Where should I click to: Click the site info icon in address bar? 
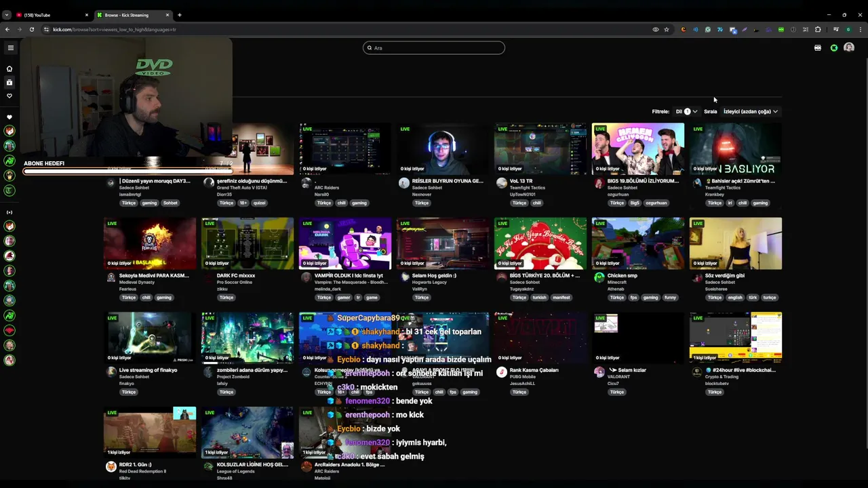[46, 29]
